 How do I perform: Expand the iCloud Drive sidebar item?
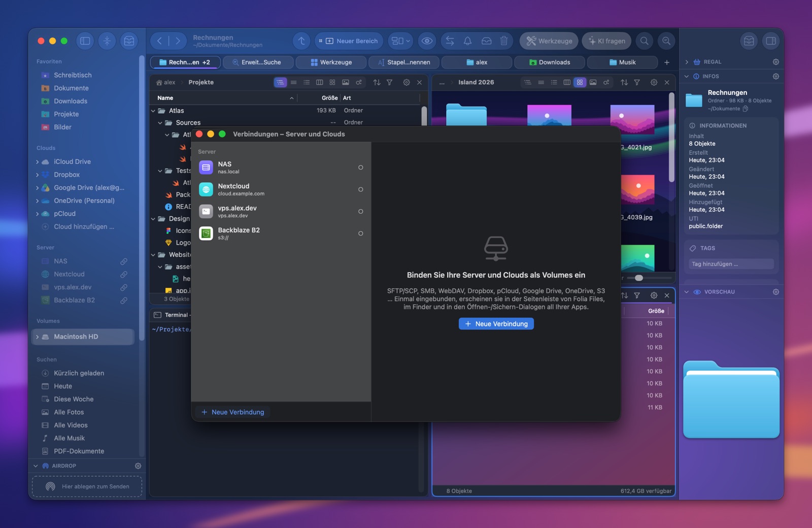tap(38, 162)
